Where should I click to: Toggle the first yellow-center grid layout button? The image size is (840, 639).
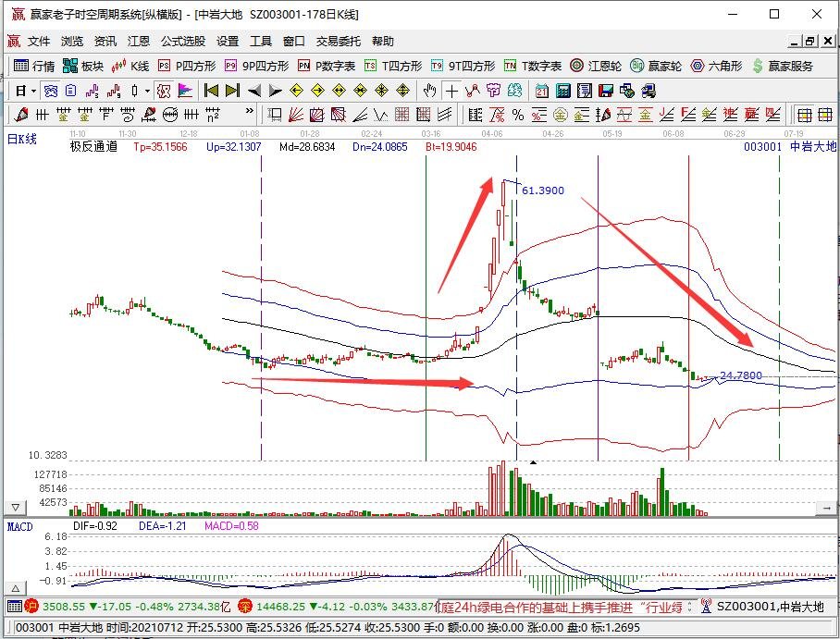click(804, 115)
